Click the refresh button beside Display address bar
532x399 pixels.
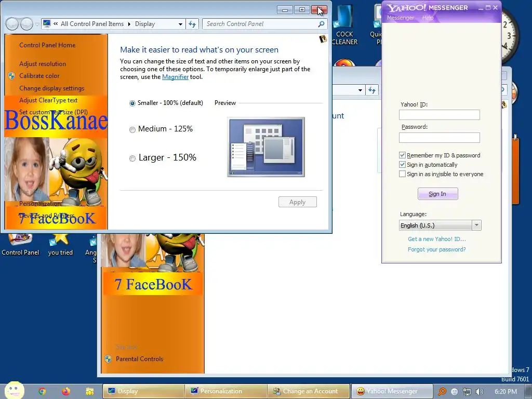[192, 24]
